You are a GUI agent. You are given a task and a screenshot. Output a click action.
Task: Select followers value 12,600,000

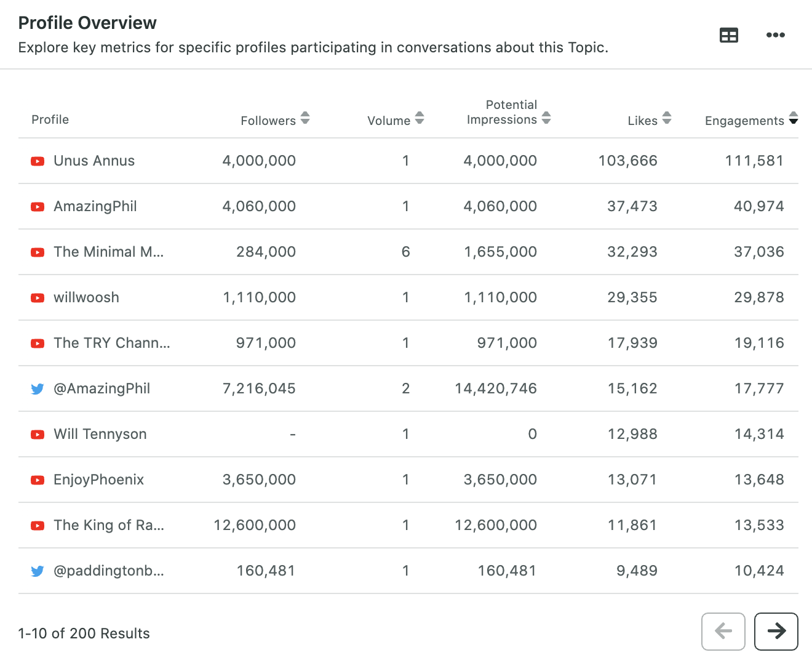pos(255,525)
